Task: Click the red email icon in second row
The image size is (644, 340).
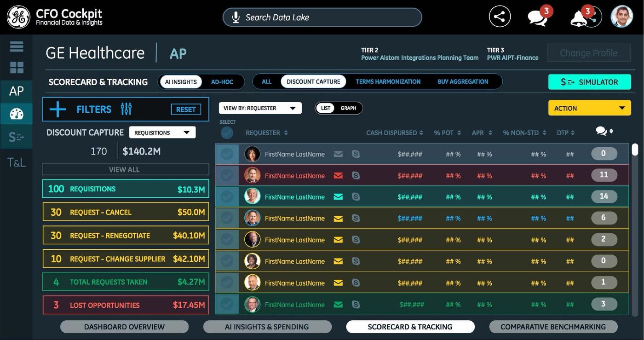Action: tap(338, 176)
